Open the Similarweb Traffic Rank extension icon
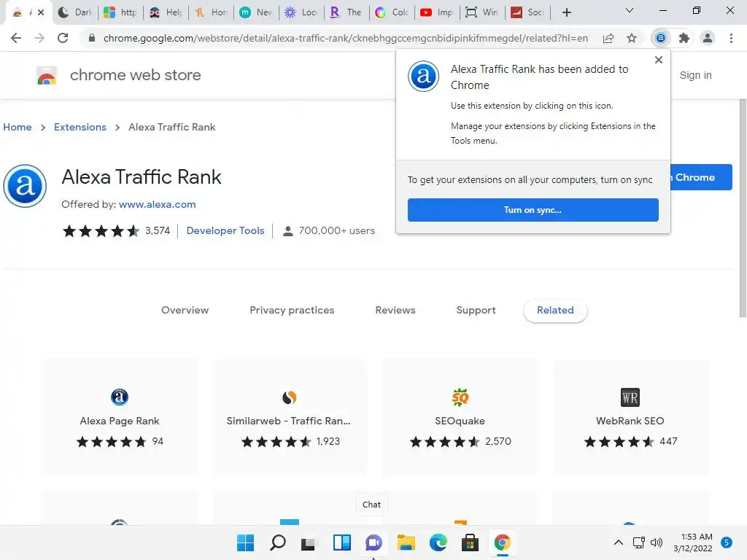The image size is (747, 560). tap(289, 397)
